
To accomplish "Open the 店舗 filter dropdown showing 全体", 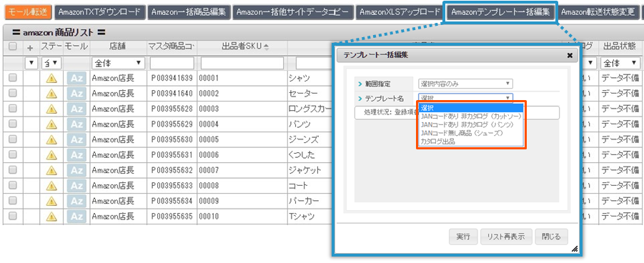I will pos(117,63).
